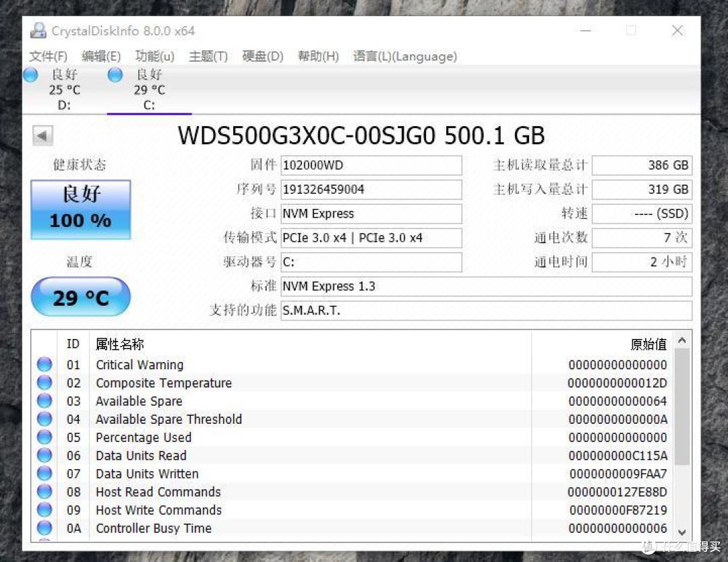
Task: Click the ID column header
Action: [73, 344]
